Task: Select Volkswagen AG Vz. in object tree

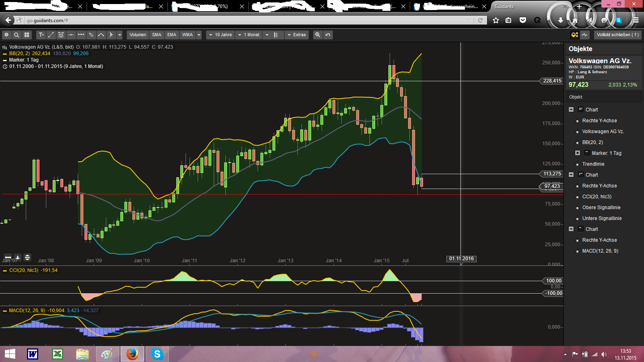Action: [603, 132]
